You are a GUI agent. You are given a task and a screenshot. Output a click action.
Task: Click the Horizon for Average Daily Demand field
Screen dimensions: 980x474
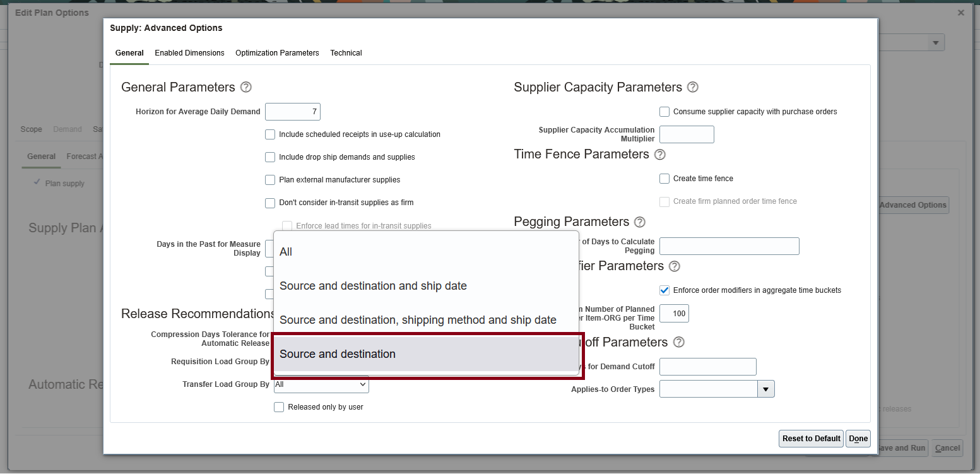pyautogui.click(x=292, y=111)
